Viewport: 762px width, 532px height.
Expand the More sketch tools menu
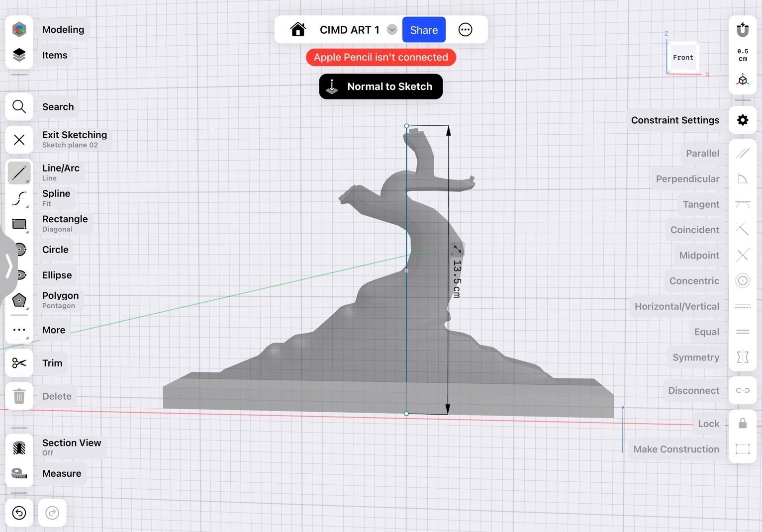click(x=19, y=330)
